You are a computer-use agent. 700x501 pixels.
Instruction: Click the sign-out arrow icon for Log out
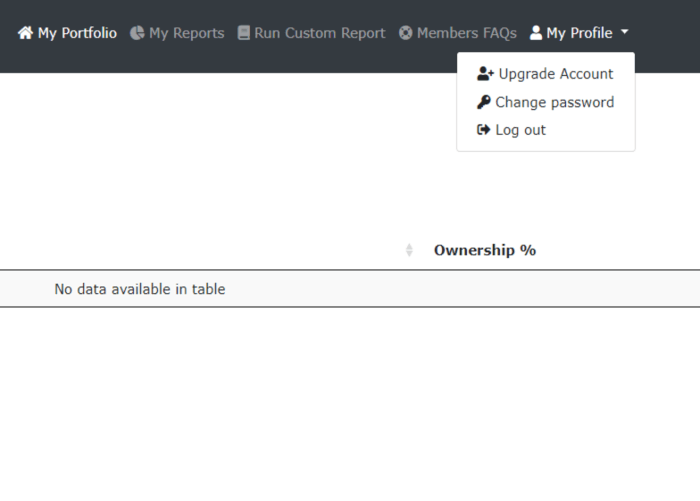coord(483,130)
